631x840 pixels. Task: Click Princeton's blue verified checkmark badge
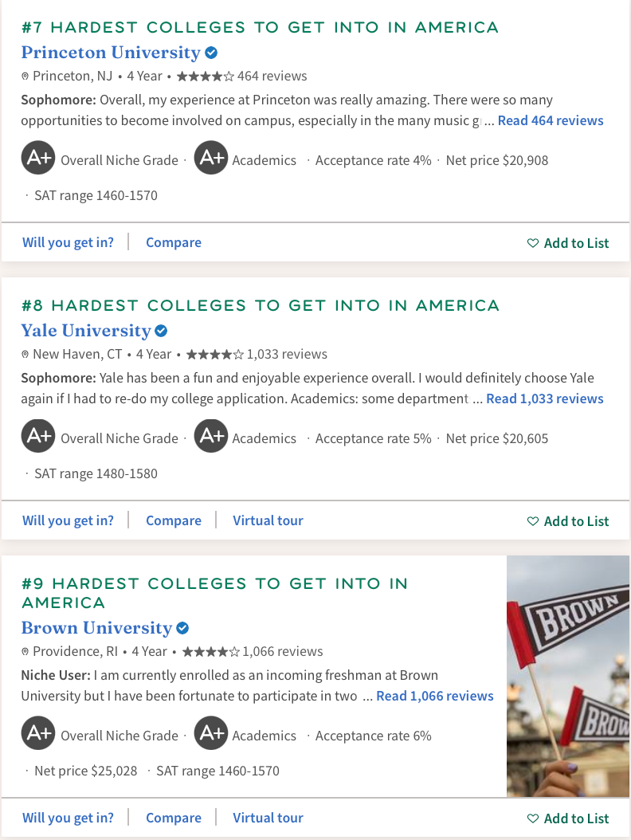point(211,53)
